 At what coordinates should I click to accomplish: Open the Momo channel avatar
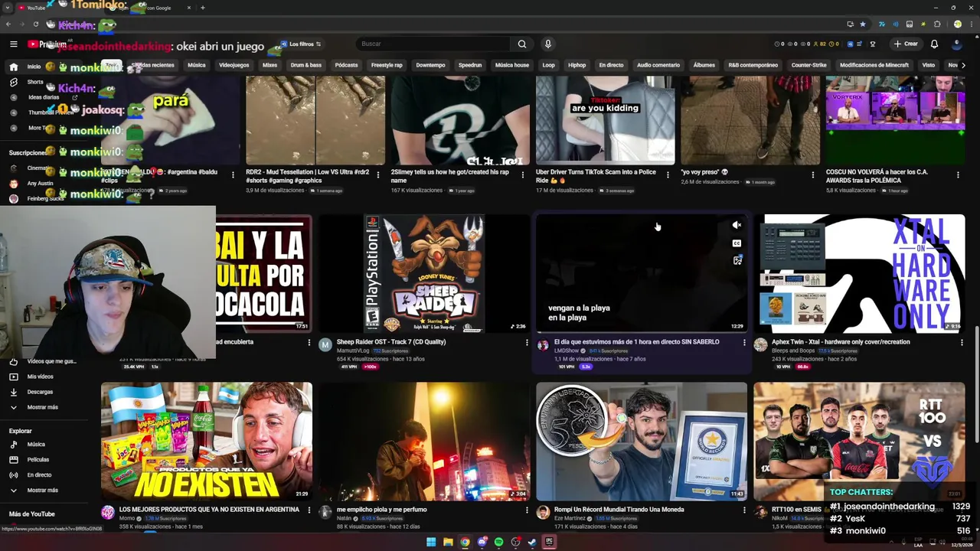point(108,512)
